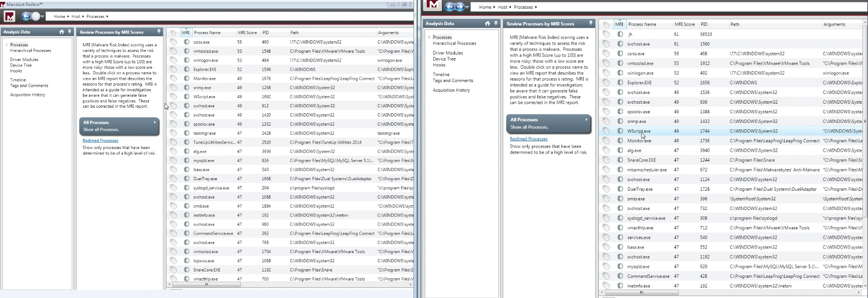868x298 pixels.
Task: Open arrow after Host in right breadcrumb
Action: pyautogui.click(x=510, y=7)
